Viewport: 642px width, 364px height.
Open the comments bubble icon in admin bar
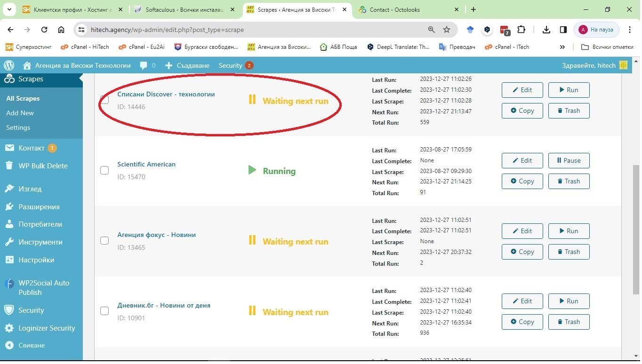click(144, 65)
